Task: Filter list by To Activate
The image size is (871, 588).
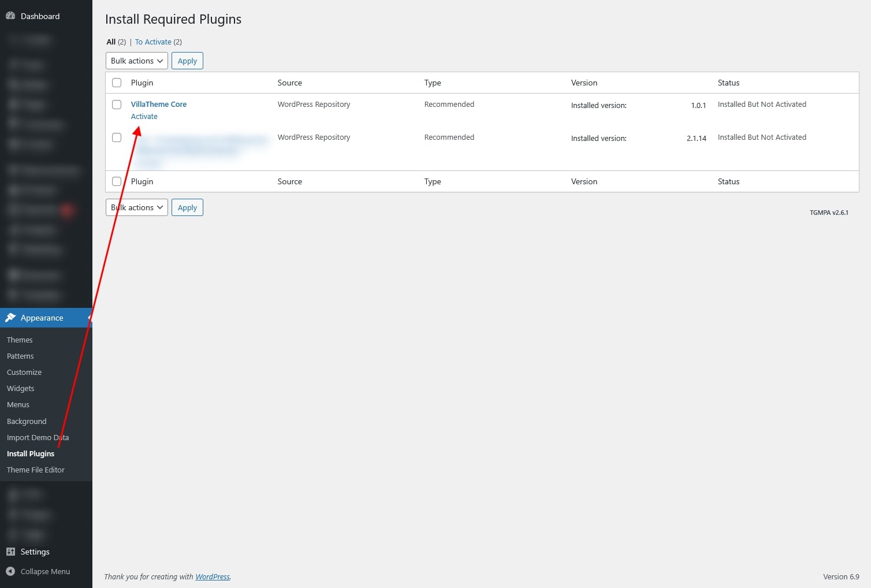Action: (153, 42)
